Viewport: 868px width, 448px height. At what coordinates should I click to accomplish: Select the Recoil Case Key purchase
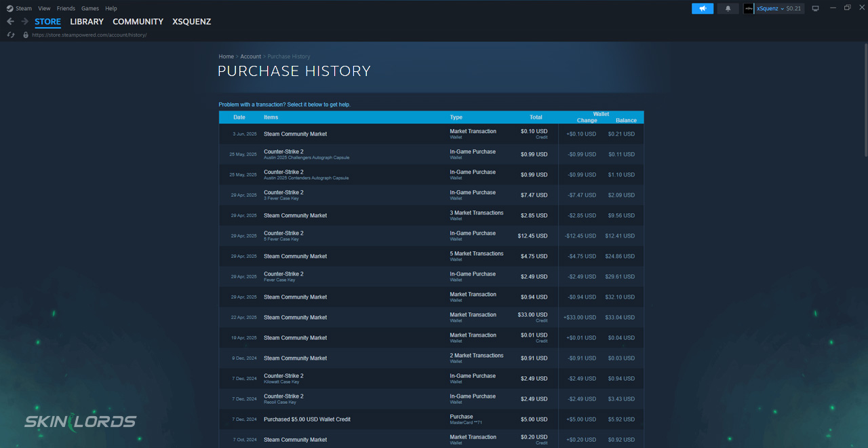pyautogui.click(x=431, y=398)
